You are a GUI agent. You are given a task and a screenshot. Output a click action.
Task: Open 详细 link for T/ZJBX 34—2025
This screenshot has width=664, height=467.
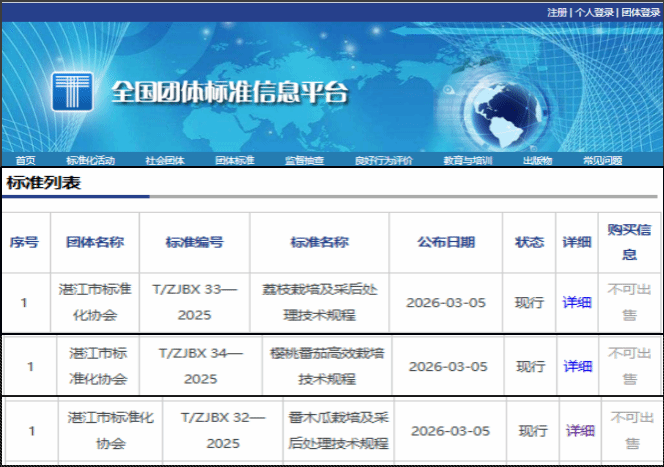pyautogui.click(x=578, y=366)
